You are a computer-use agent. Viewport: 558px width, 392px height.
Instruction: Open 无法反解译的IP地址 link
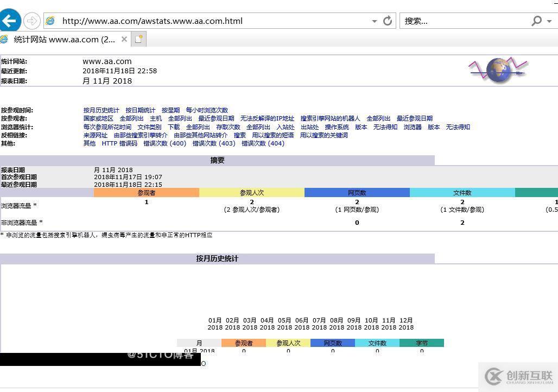pos(267,118)
